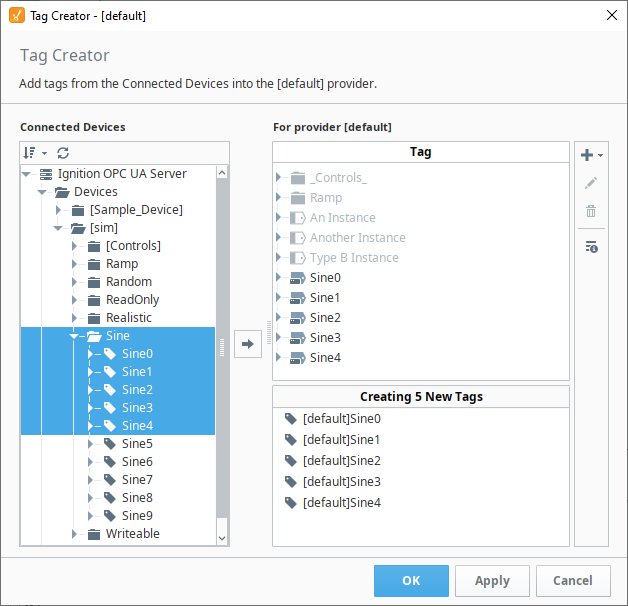
Task: Collapse the [sim] folder
Action: click(58, 228)
